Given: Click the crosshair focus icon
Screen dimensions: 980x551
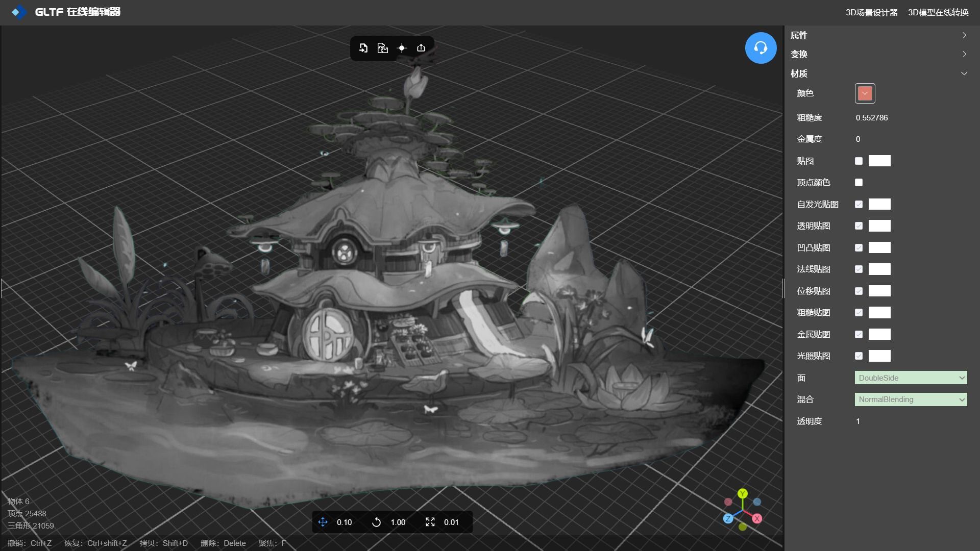Looking at the screenshot, I should [x=402, y=48].
